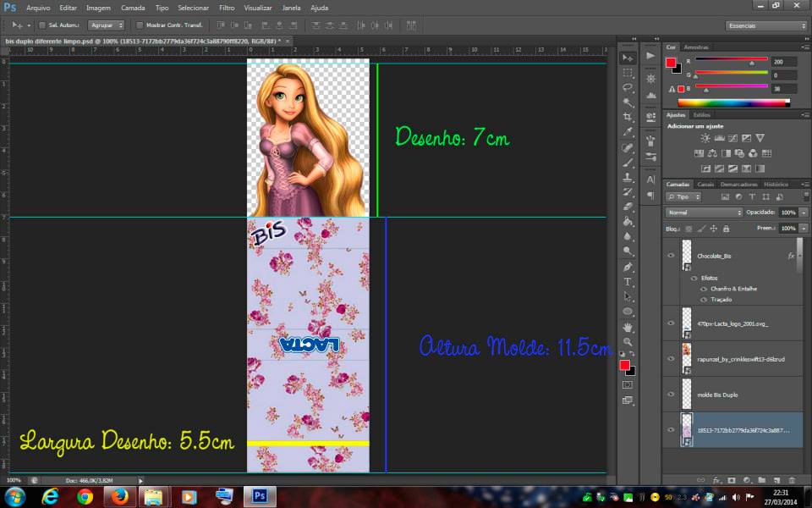Select the Crop tool
This screenshot has width=812, height=508.
[628, 117]
